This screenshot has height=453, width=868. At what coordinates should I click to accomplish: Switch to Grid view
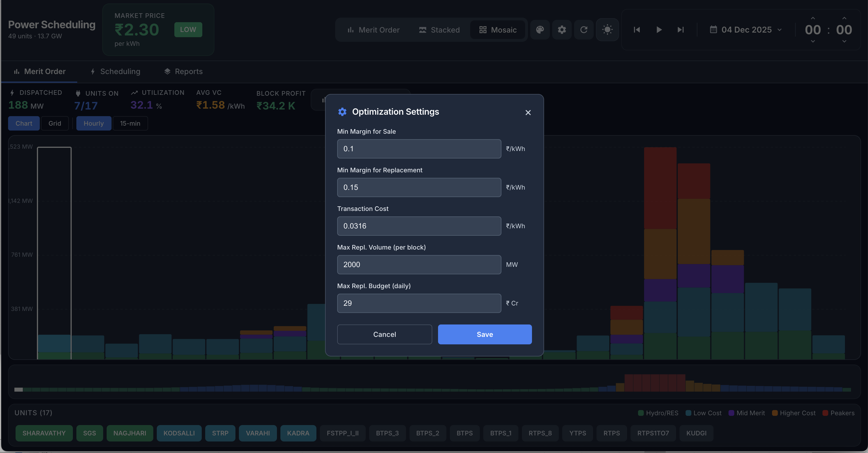pos(54,123)
